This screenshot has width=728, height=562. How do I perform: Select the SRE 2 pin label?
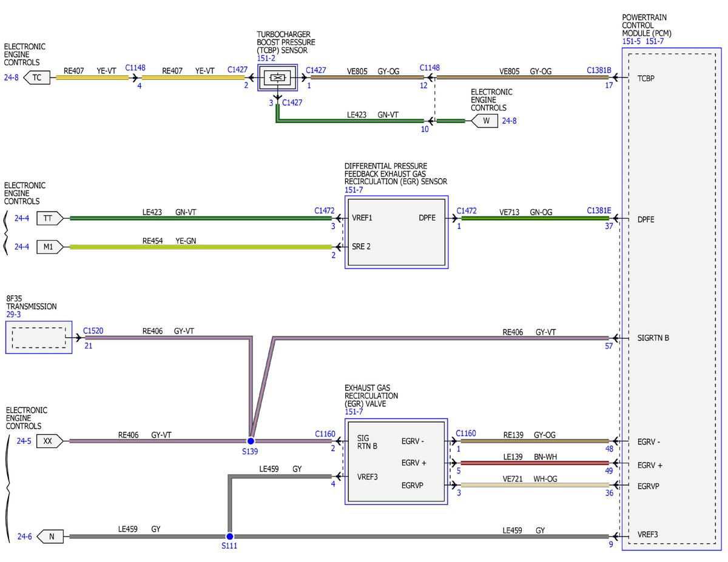[x=362, y=247]
